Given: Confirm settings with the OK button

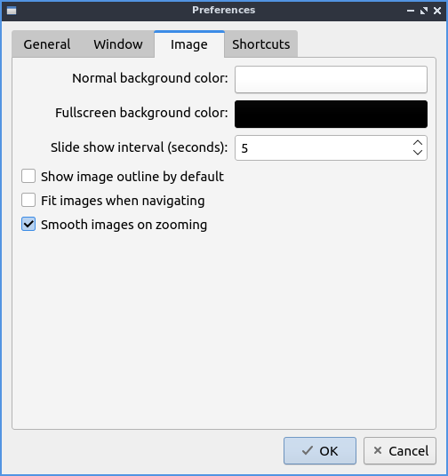Looking at the screenshot, I should 320,451.
